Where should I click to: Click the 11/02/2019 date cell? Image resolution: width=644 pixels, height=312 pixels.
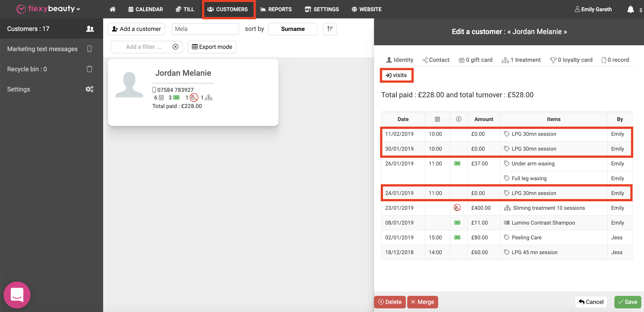point(403,134)
